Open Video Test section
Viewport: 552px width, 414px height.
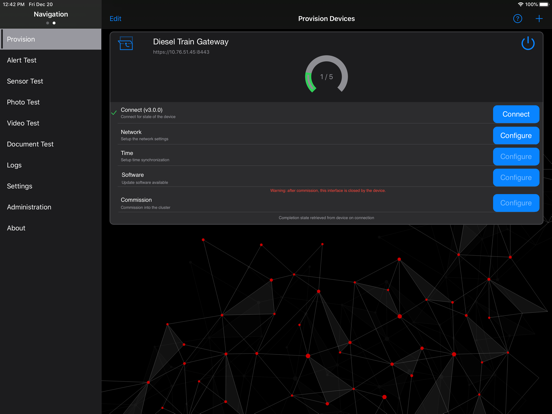(51, 123)
